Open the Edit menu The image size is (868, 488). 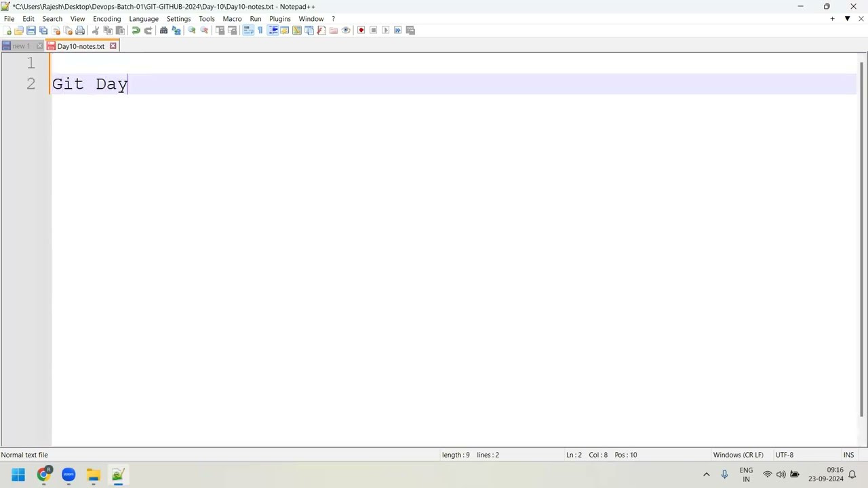pyautogui.click(x=28, y=19)
